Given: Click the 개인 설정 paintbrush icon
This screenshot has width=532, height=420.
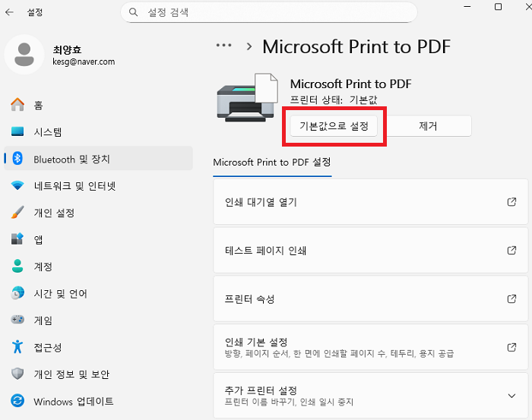Looking at the screenshot, I should click(17, 212).
